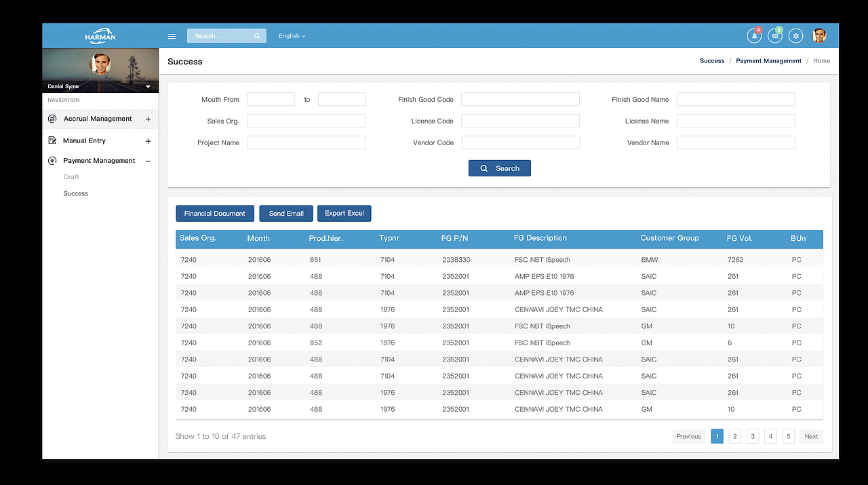Open the Daniel Syme profile dropdown arrow
The image size is (868, 485).
coord(148,87)
